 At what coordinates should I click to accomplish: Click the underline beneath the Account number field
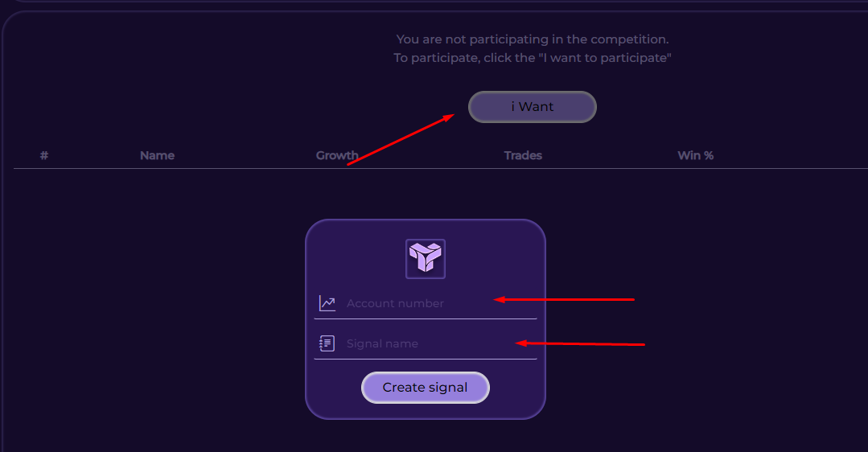[x=426, y=318]
